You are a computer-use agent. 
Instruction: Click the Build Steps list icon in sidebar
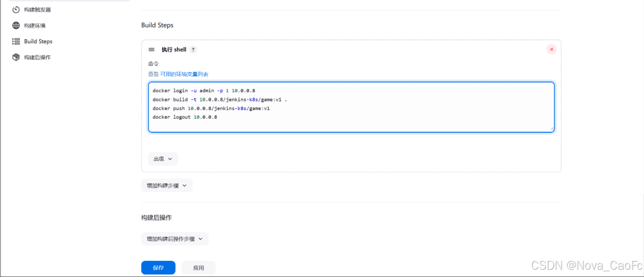(16, 41)
